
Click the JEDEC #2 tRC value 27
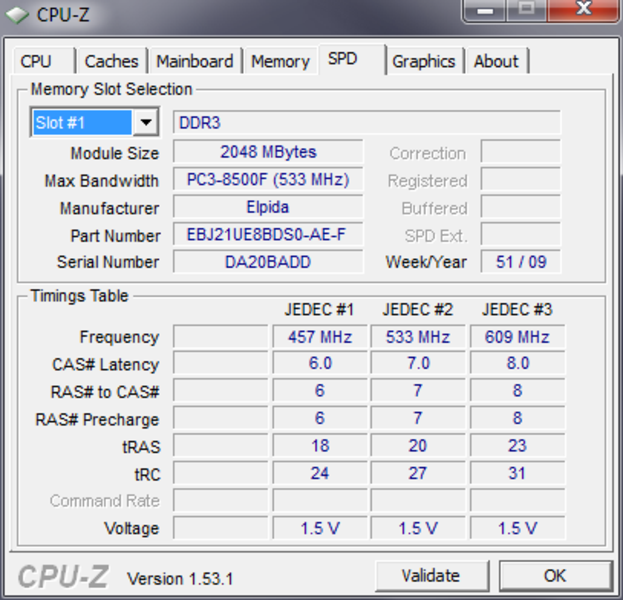pyautogui.click(x=418, y=473)
